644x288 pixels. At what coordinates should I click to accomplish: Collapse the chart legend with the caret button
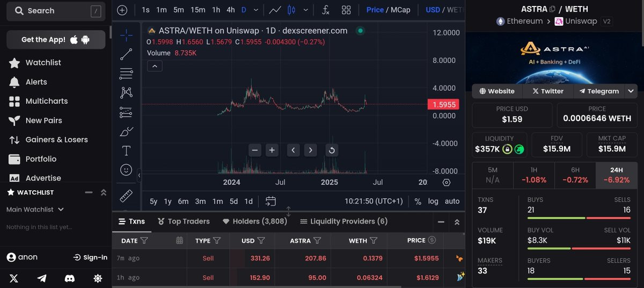pos(154,66)
